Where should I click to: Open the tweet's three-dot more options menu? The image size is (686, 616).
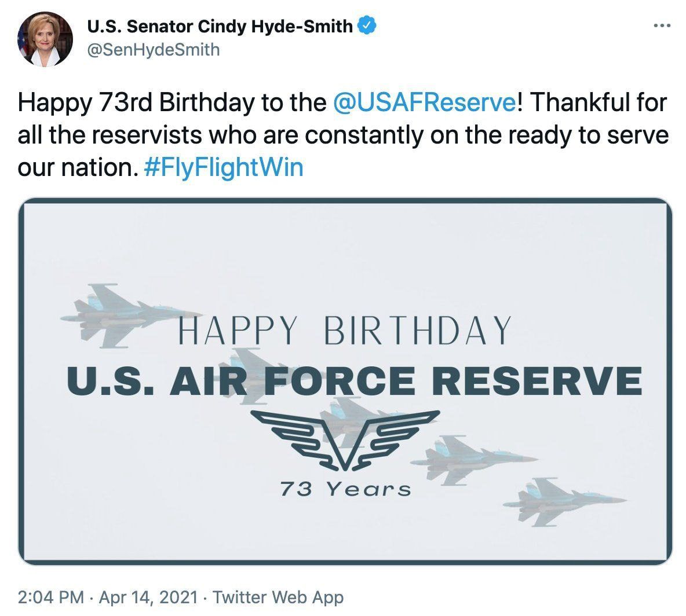pos(661,26)
